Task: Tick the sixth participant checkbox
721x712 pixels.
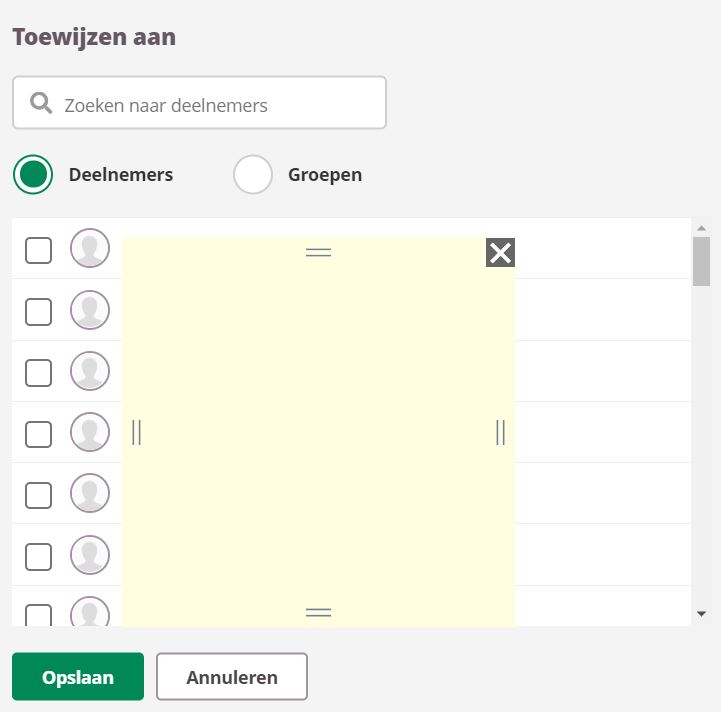Action: pos(38,556)
